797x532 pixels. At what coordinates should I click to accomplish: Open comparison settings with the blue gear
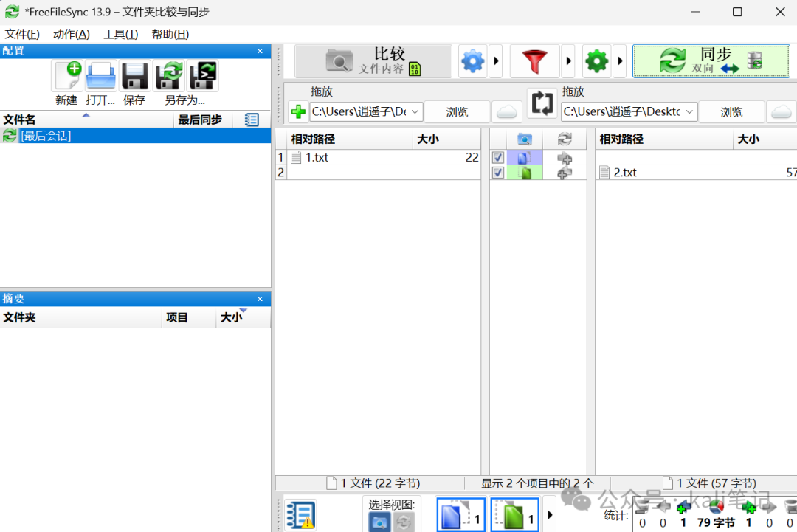click(473, 61)
